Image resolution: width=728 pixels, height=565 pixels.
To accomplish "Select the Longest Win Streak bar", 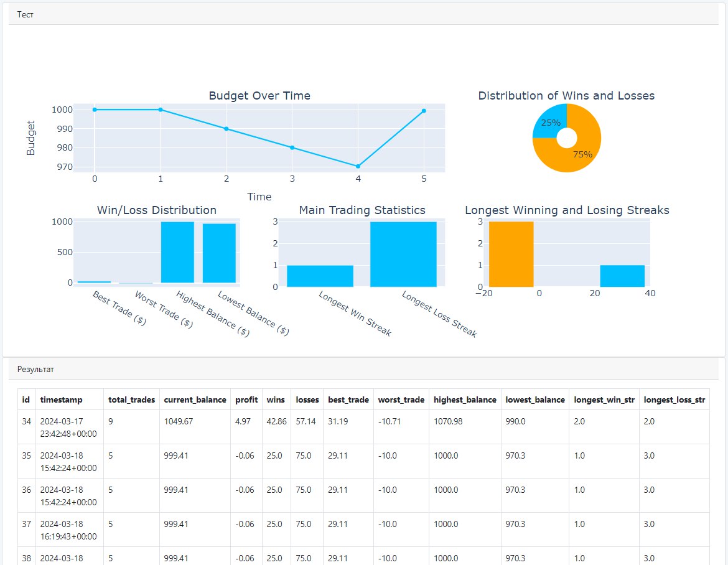I will [320, 276].
